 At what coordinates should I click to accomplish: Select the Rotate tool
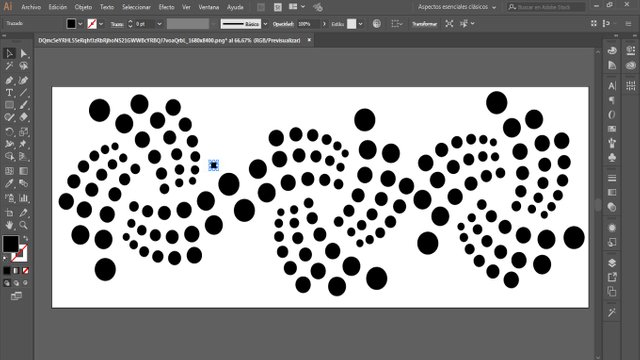point(9,131)
